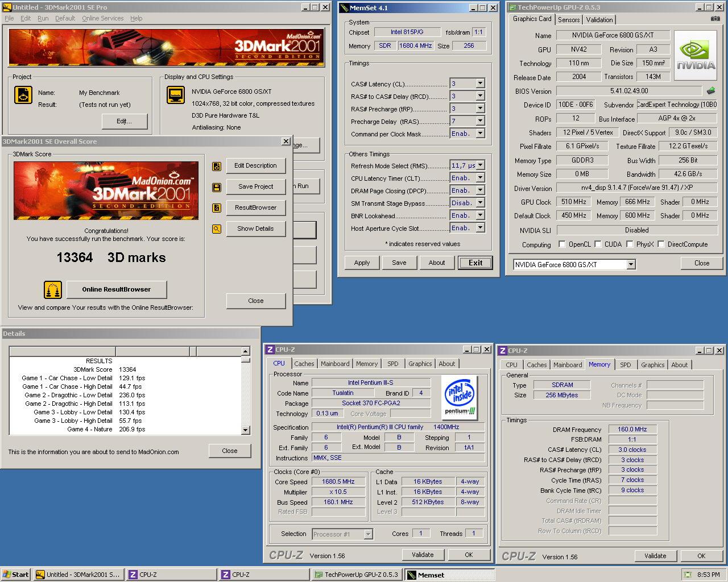Open the DRAM Page Closing dropdown
This screenshot has height=582, width=728.
click(x=480, y=190)
